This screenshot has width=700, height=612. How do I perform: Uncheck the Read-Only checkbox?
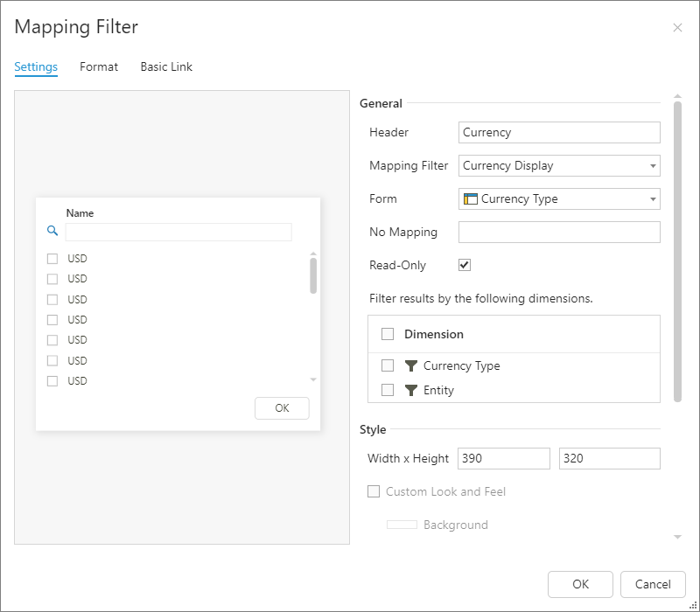(x=465, y=265)
